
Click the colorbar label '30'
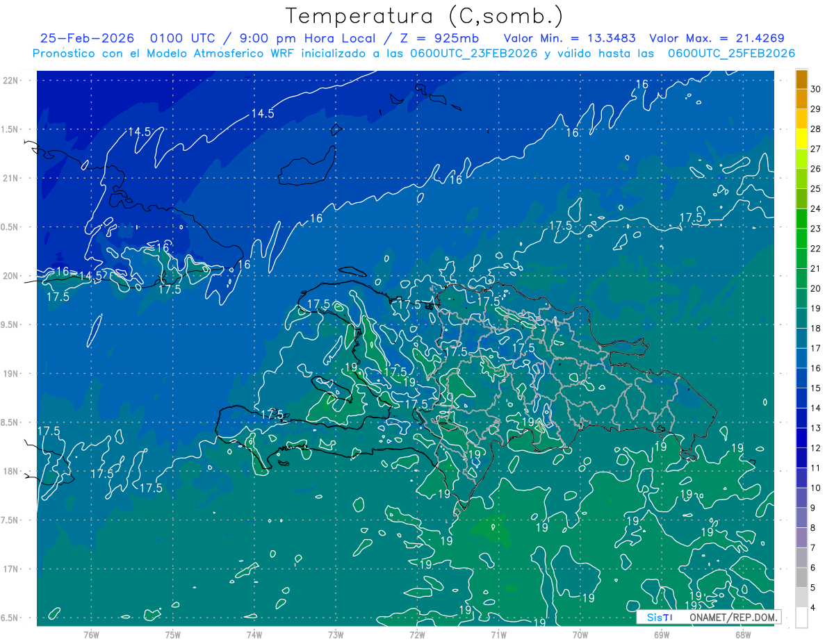(816, 90)
